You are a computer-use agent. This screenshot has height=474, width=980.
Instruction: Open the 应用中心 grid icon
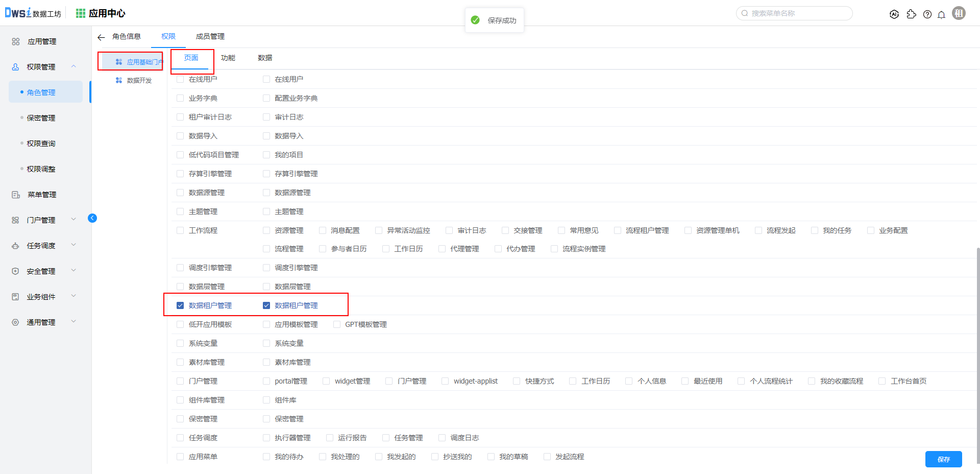pyautogui.click(x=81, y=13)
